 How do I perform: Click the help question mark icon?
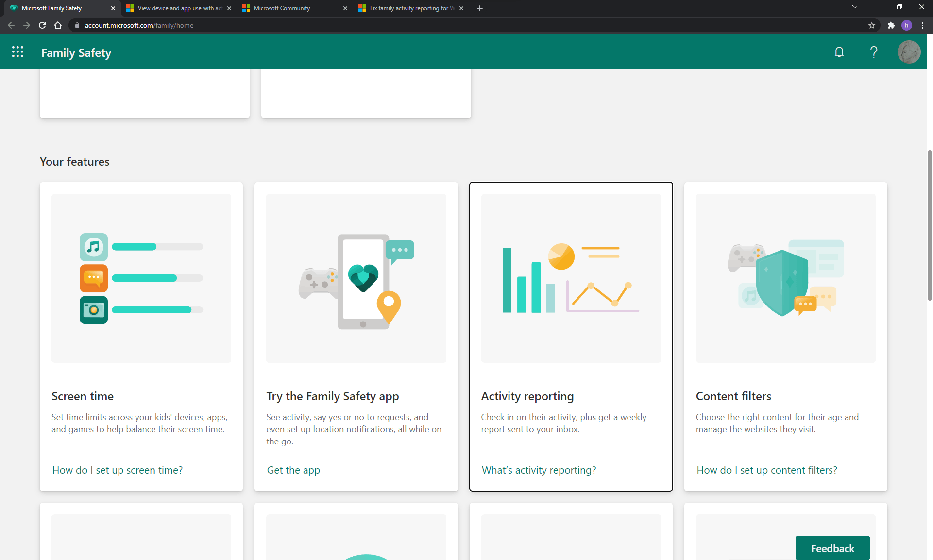(874, 52)
